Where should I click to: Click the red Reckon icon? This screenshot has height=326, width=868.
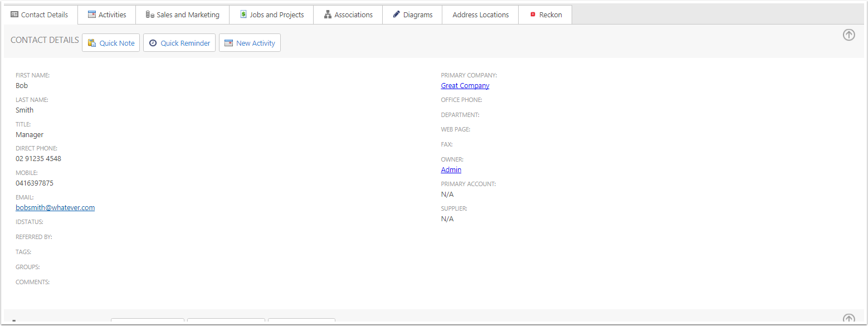(x=533, y=14)
